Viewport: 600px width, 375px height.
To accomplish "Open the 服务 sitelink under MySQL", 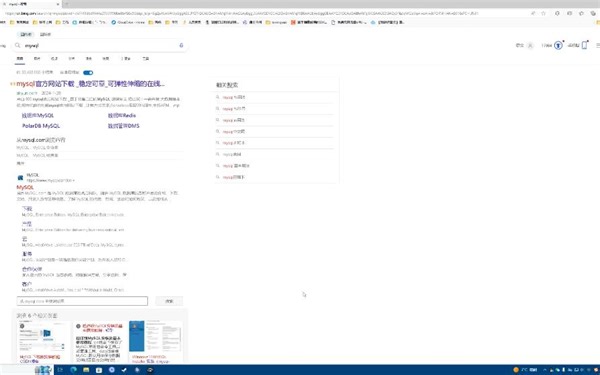I will [27, 254].
